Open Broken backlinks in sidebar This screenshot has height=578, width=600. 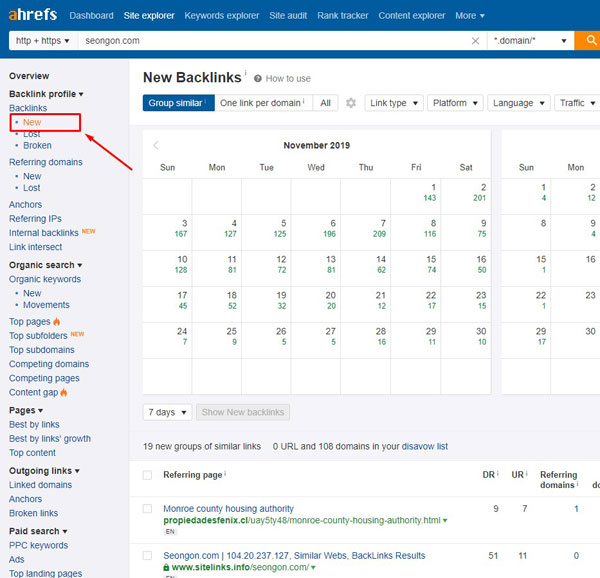coord(37,145)
